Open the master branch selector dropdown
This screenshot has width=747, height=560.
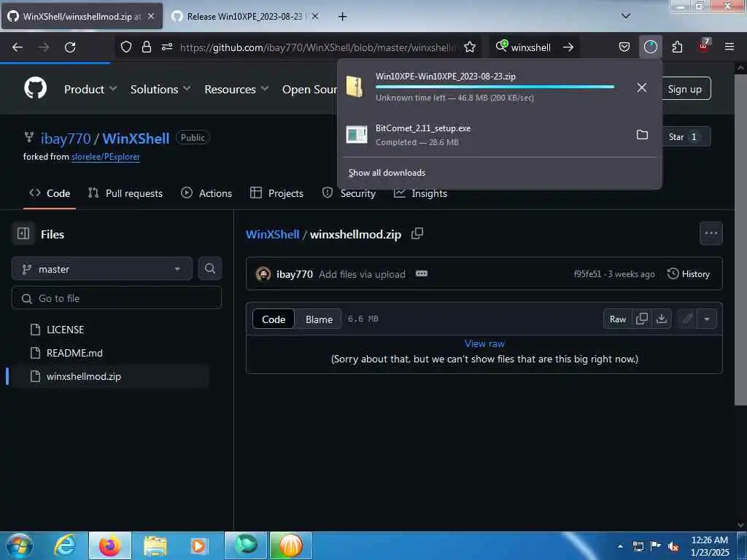(102, 269)
